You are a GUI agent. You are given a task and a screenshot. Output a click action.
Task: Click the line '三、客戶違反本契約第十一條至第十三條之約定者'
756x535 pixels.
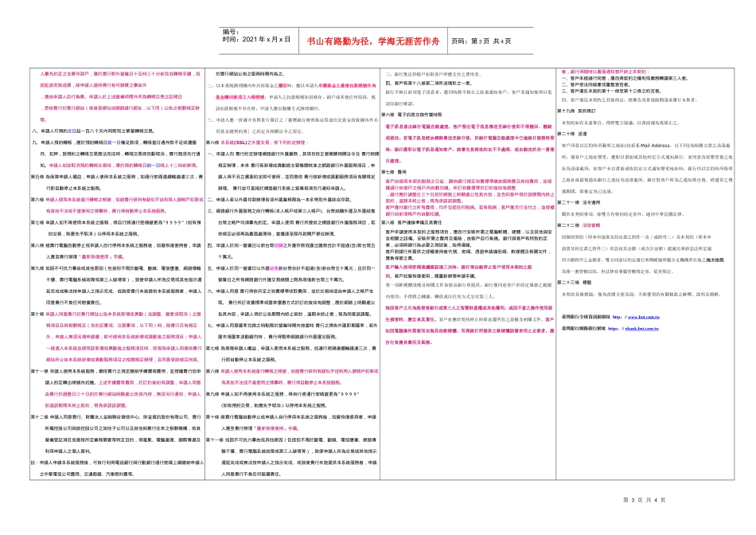(x=611, y=91)
